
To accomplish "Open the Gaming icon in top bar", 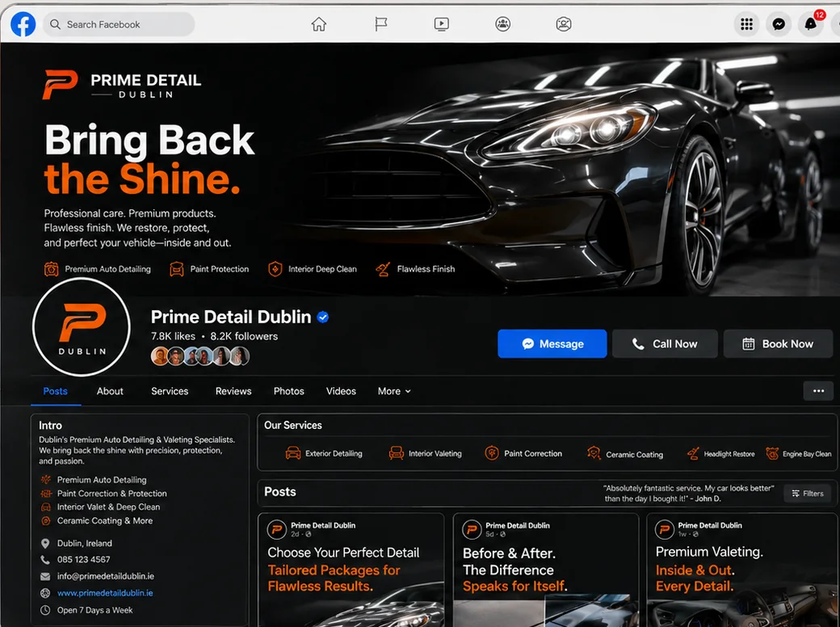I will pyautogui.click(x=564, y=24).
